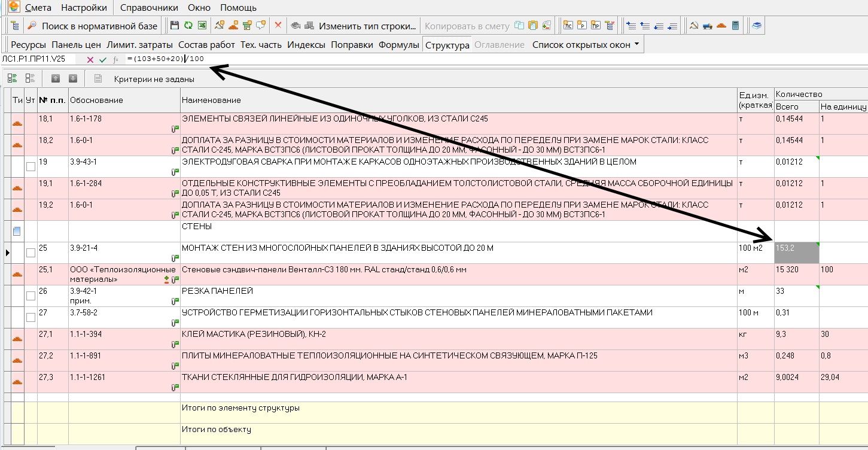Open the Формулы panel

pos(399,45)
